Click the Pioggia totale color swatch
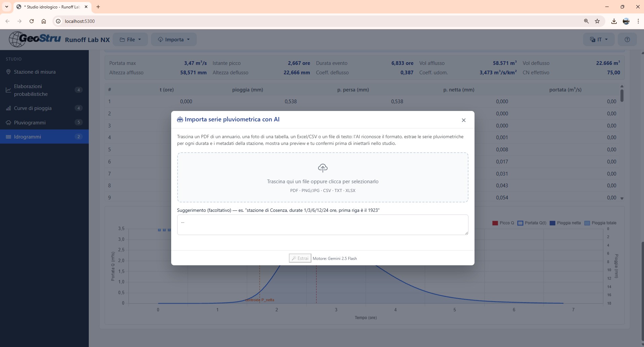This screenshot has width=644, height=347. (586, 223)
